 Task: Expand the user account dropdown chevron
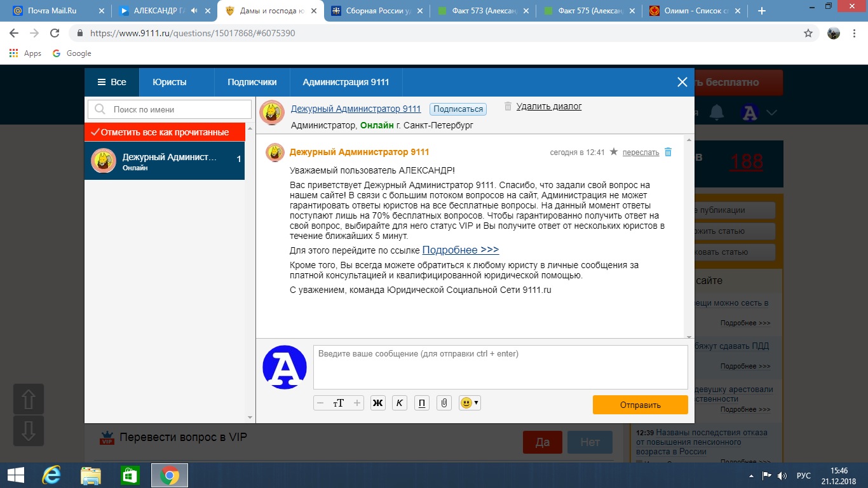(771, 113)
